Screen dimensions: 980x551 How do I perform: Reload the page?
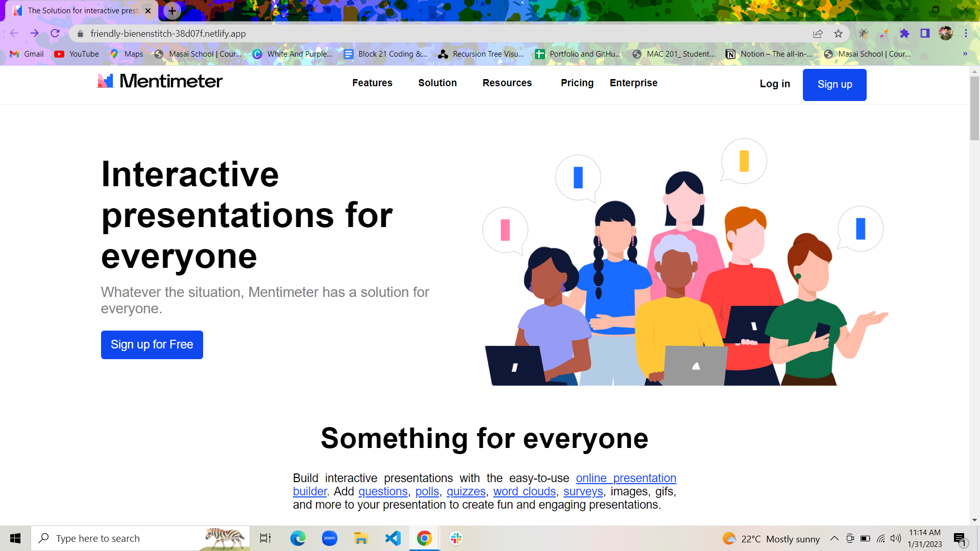[x=55, y=33]
